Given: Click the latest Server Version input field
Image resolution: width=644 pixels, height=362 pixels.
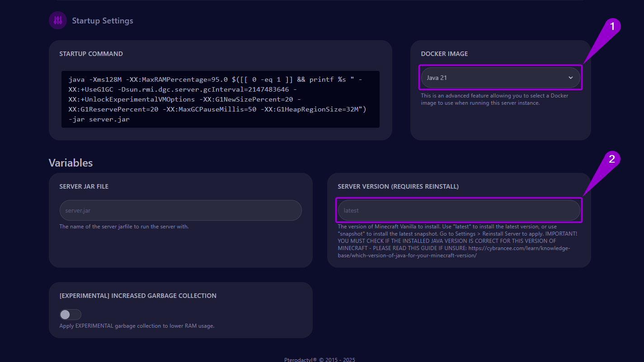Looking at the screenshot, I should (x=458, y=210).
